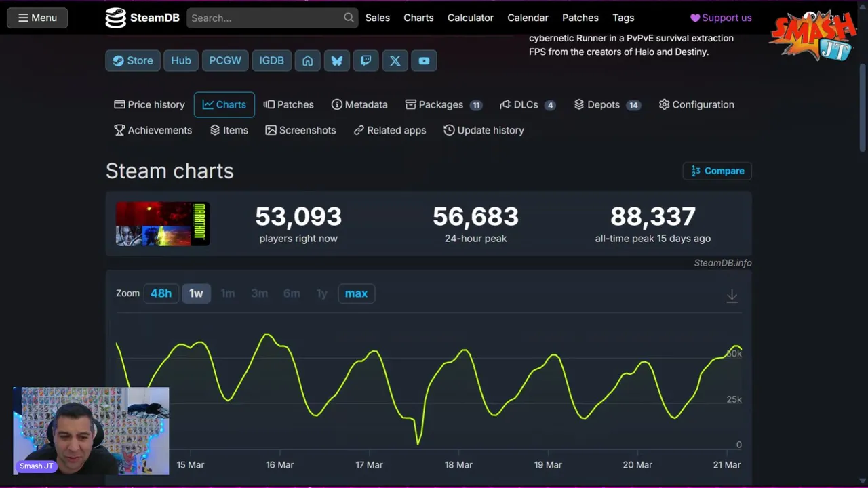Select the Charts tab
Image resolution: width=868 pixels, height=488 pixels.
[x=224, y=104]
